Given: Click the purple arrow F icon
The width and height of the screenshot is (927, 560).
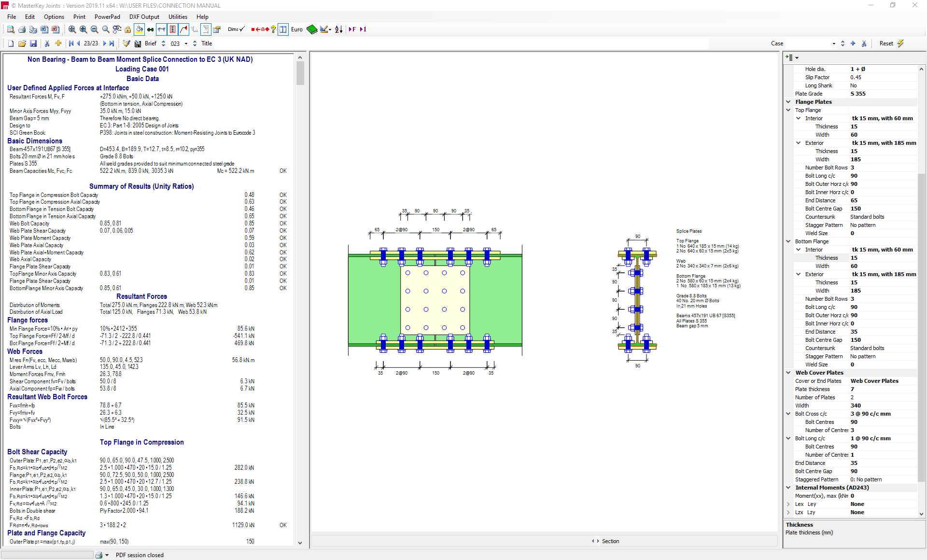Looking at the screenshot, I should coord(352,29).
